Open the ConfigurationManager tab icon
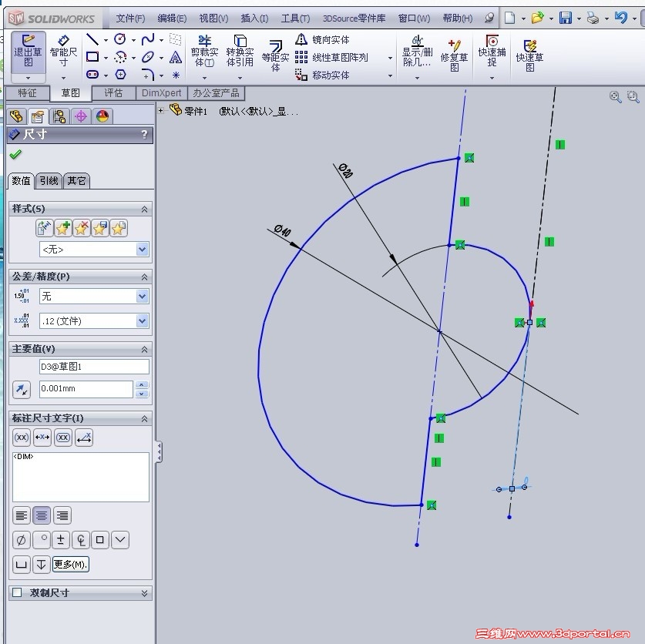 59,116
